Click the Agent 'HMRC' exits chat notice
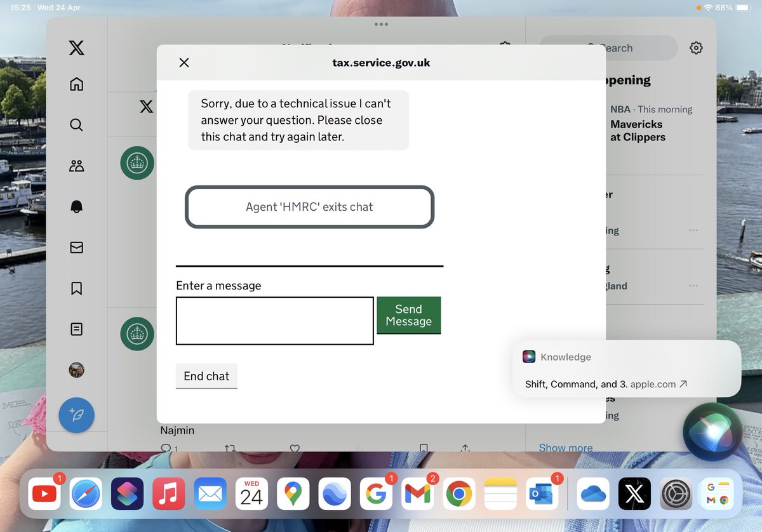Image resolution: width=762 pixels, height=532 pixels. (x=309, y=207)
